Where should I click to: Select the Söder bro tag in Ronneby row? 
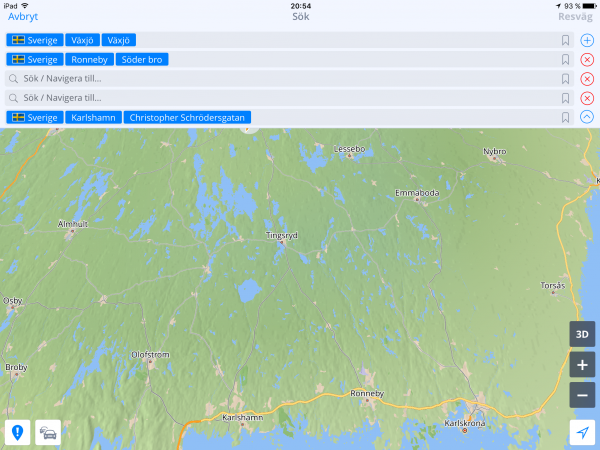tap(143, 59)
